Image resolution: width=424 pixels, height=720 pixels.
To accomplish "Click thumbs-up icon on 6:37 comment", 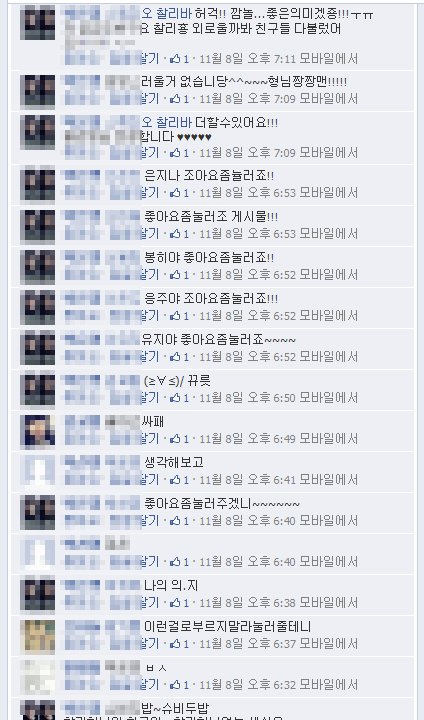I will [x=175, y=644].
